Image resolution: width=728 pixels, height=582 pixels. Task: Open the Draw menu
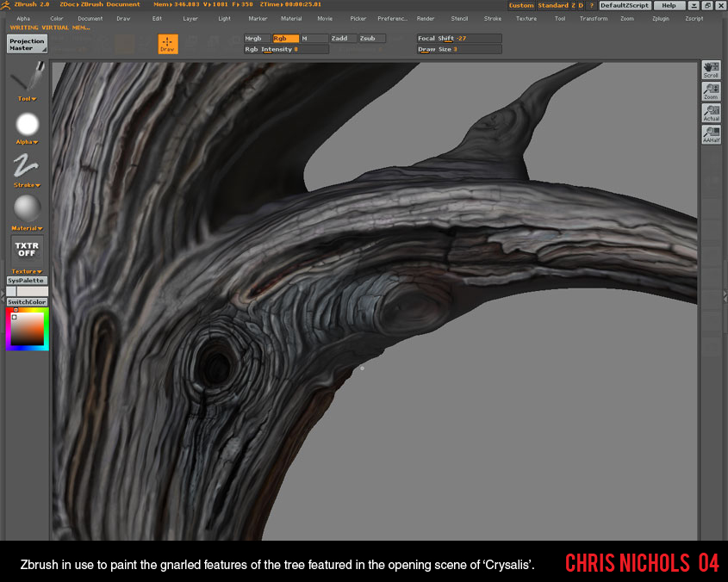(123, 19)
